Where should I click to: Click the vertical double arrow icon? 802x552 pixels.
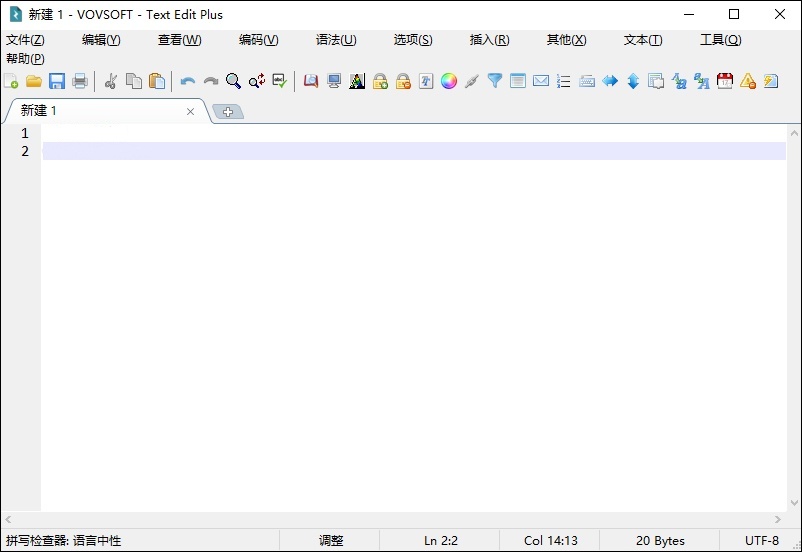633,81
